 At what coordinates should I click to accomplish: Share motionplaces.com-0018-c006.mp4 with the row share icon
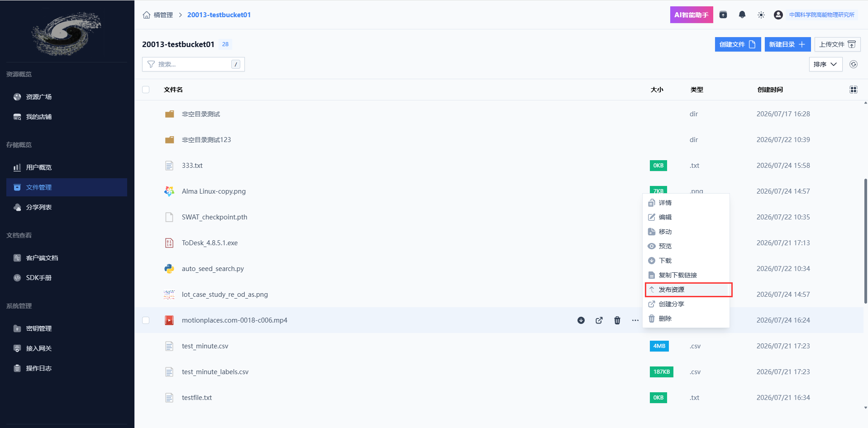(599, 320)
